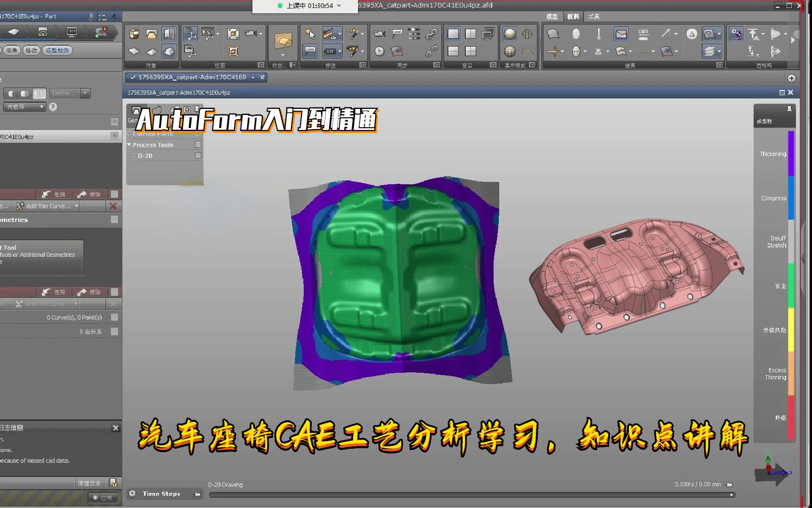Open the Define... dropdown
812x508 pixels.
[x=70, y=93]
